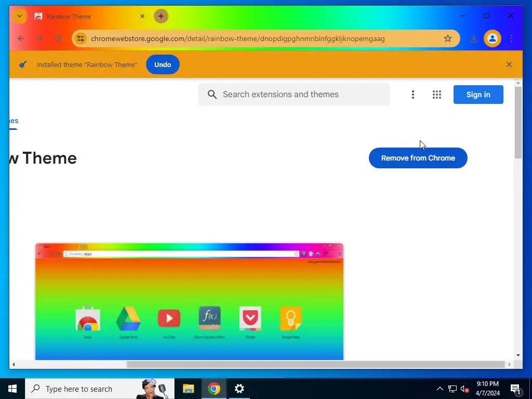
Task: Switch to Chrome in the taskbar
Action: pos(214,389)
